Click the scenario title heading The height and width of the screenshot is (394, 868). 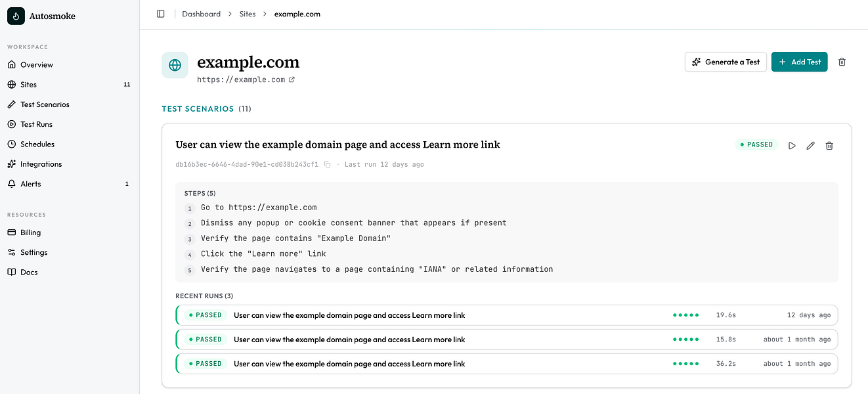tap(337, 144)
